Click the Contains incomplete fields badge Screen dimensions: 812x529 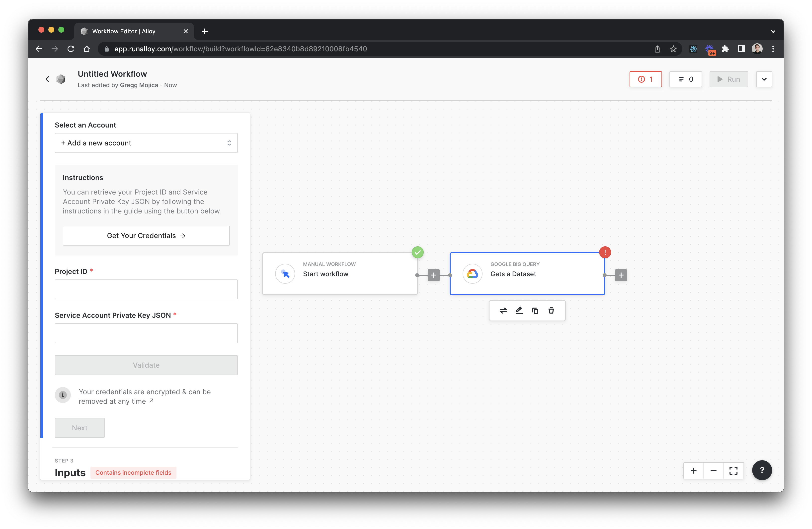click(x=133, y=472)
